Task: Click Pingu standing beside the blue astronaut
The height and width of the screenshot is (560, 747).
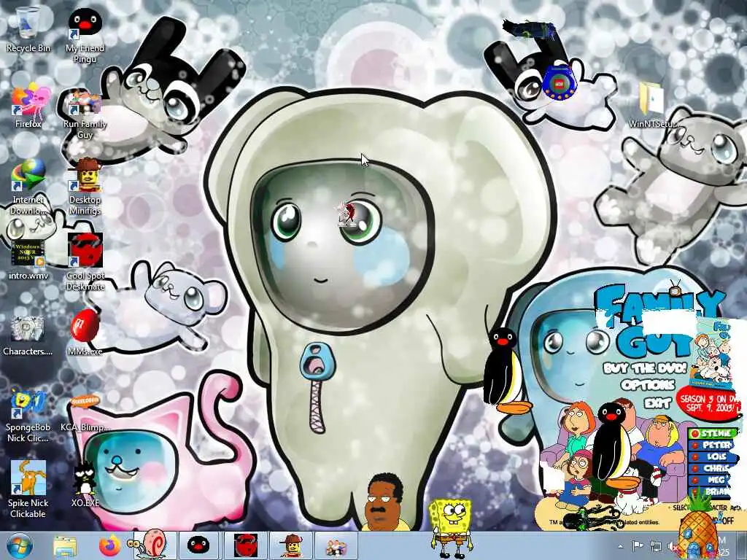Action: click(506, 371)
